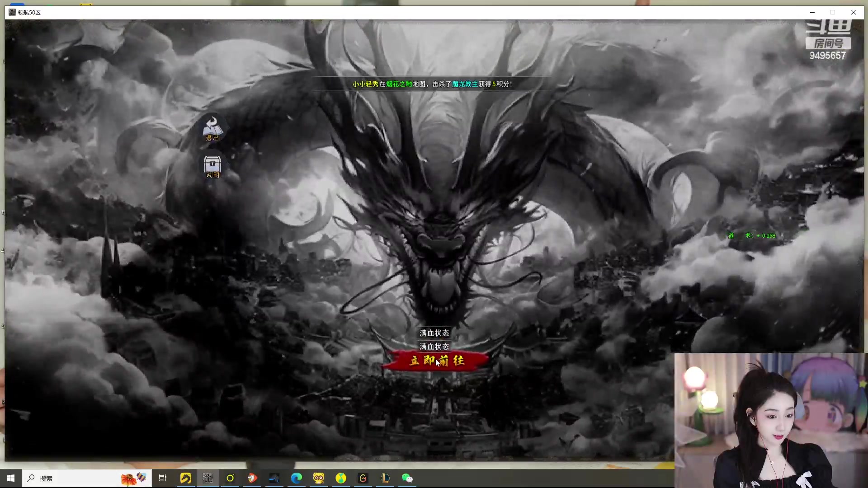Open Task View on the taskbar
The image size is (868, 488).
pyautogui.click(x=163, y=478)
